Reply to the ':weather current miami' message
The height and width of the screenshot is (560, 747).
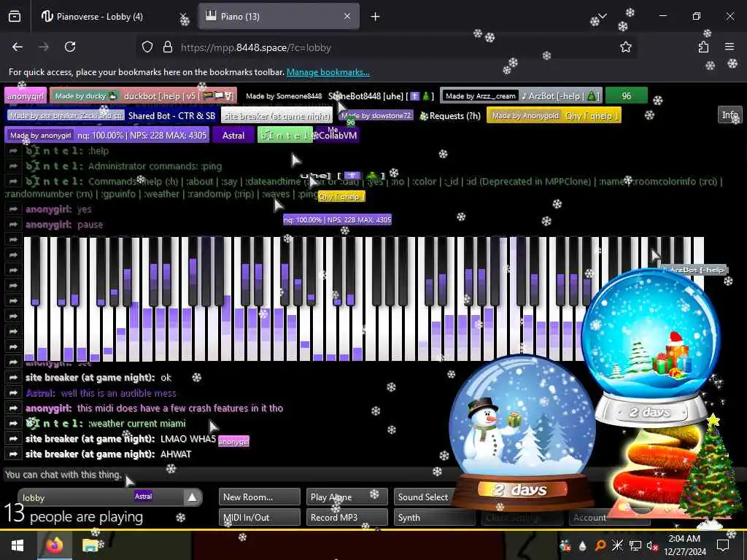point(13,424)
